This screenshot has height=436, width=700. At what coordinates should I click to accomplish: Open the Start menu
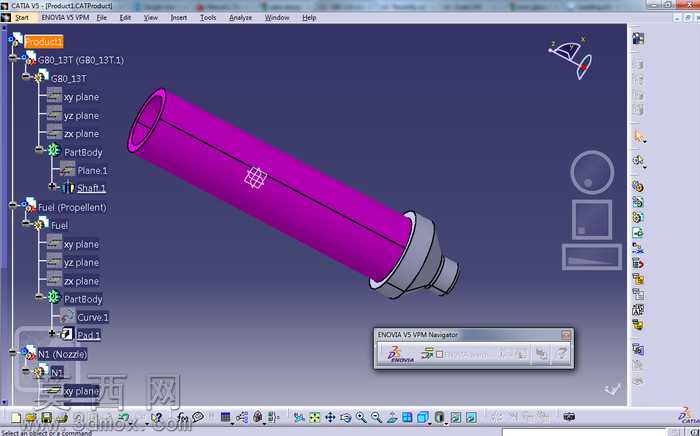(x=22, y=18)
